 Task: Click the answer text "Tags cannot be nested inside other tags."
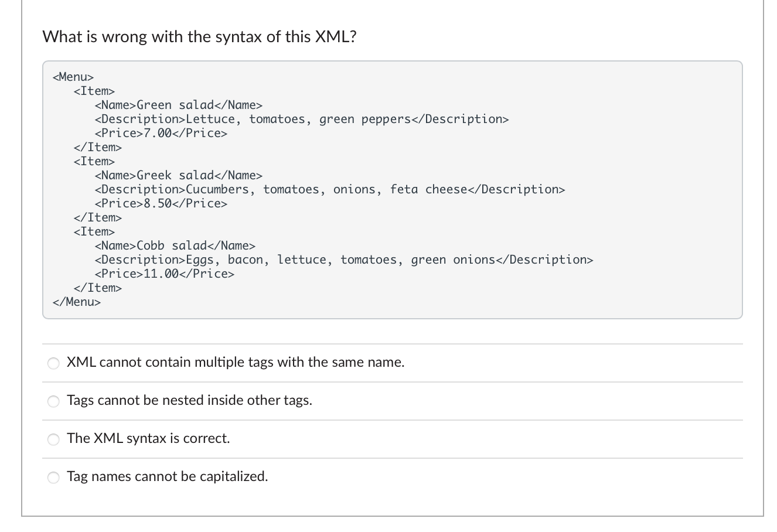[x=189, y=400]
